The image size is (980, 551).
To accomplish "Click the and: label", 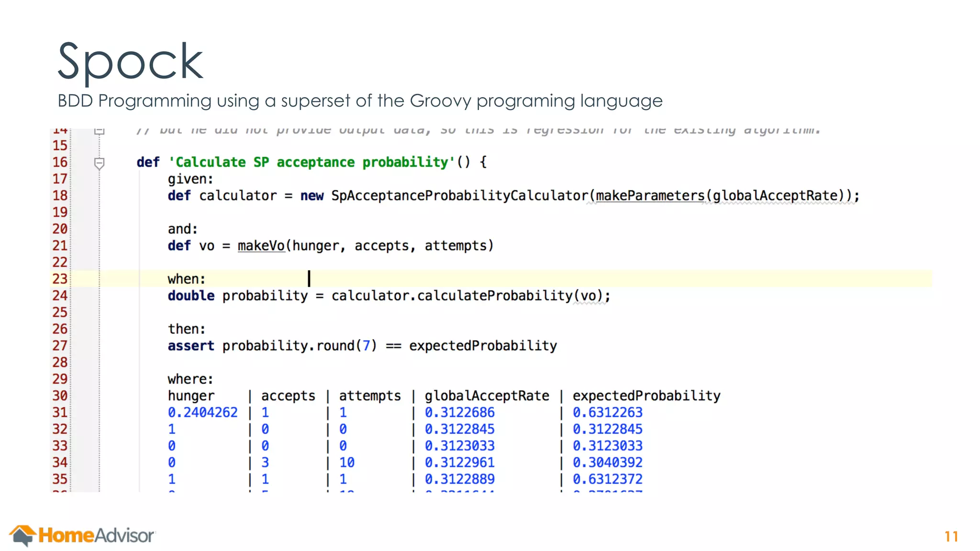I will (x=182, y=229).
